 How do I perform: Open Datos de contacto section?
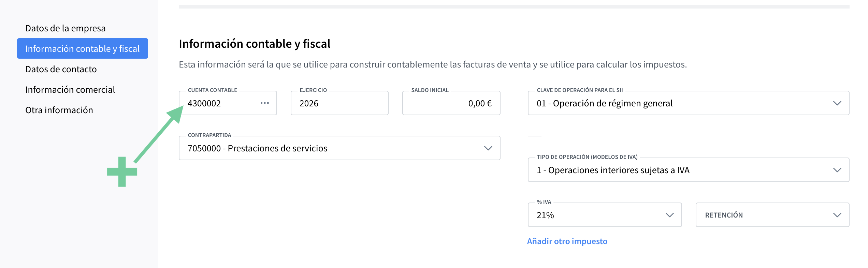[x=61, y=69]
